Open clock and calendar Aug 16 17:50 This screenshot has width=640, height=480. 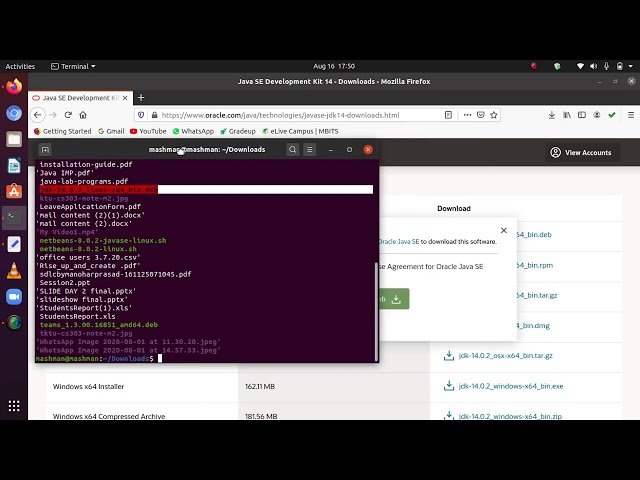[x=334, y=66]
